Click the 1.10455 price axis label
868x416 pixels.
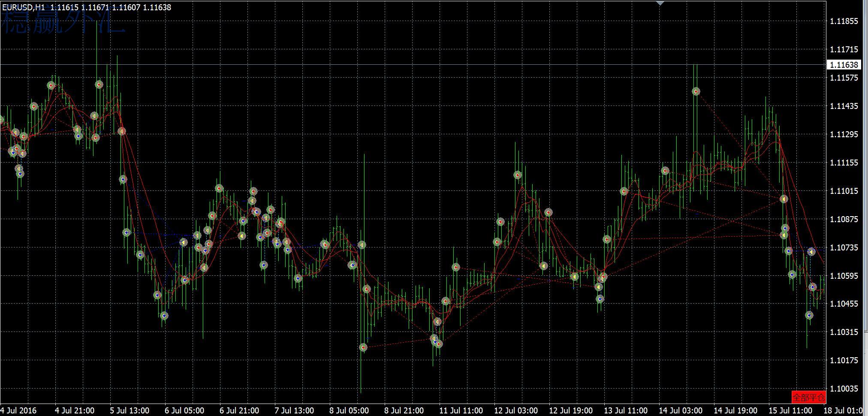pyautogui.click(x=844, y=304)
